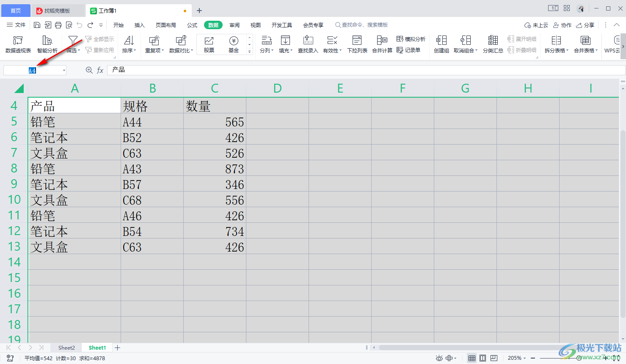The image size is (626, 364).
Task: Open Duplicates (重复项) tool
Action: 154,44
